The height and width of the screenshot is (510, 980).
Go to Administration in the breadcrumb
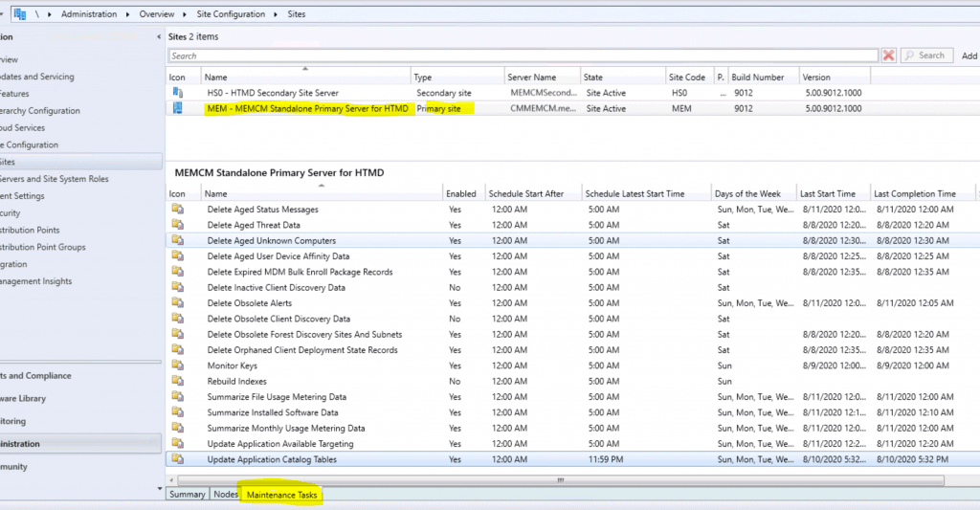pyautogui.click(x=89, y=13)
